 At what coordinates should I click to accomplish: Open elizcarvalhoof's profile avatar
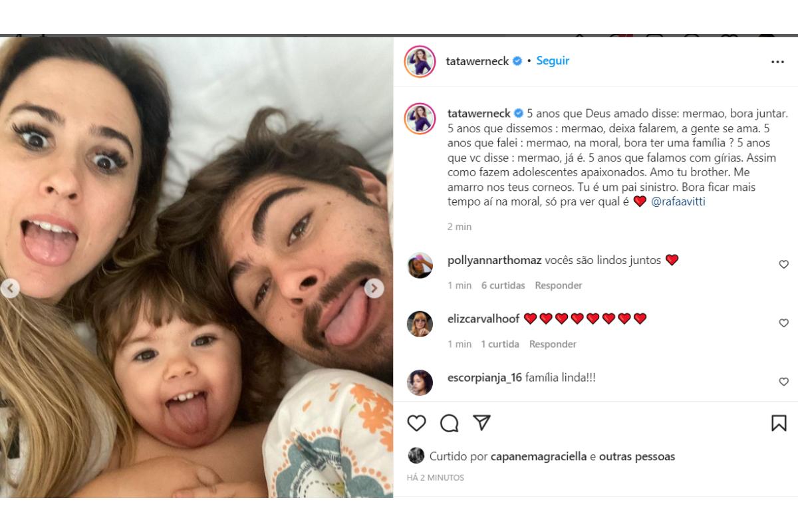click(x=420, y=324)
